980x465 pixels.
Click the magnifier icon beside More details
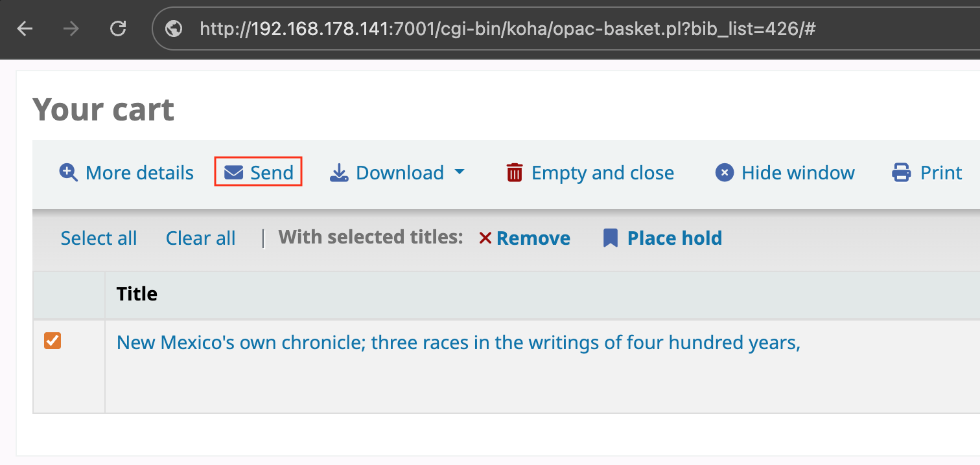pyautogui.click(x=68, y=172)
